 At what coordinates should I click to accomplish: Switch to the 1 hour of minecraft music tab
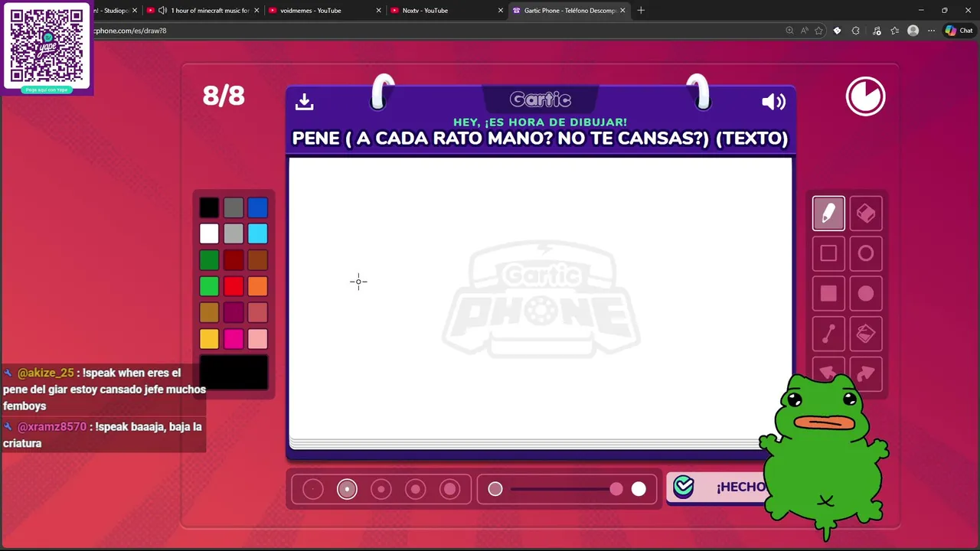pyautogui.click(x=204, y=11)
